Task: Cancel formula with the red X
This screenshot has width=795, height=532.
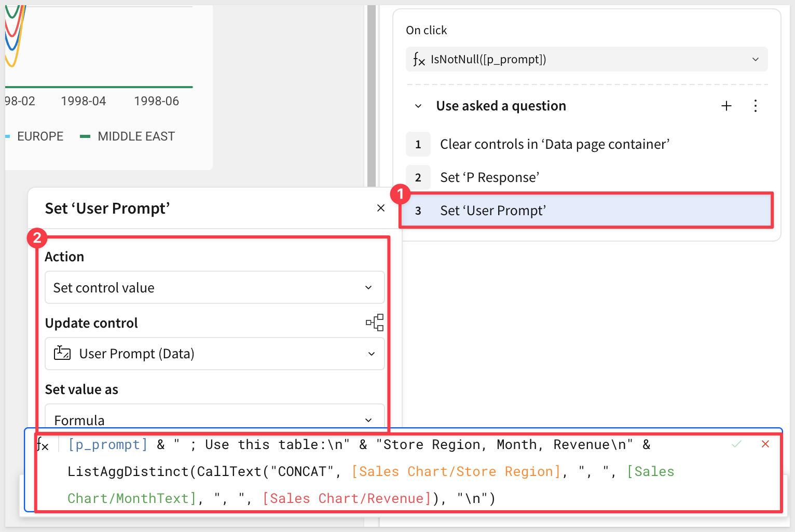Action: 765,444
